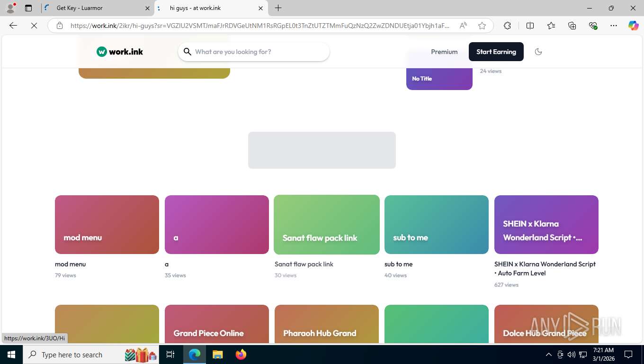Open Microsoft Edge from the taskbar
Viewport: 644px width, 364px height.
(195, 355)
